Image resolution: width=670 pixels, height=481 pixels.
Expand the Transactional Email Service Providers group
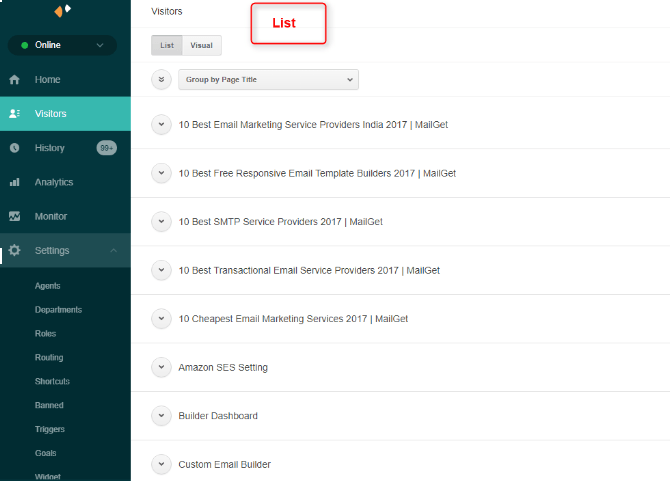pyautogui.click(x=161, y=270)
